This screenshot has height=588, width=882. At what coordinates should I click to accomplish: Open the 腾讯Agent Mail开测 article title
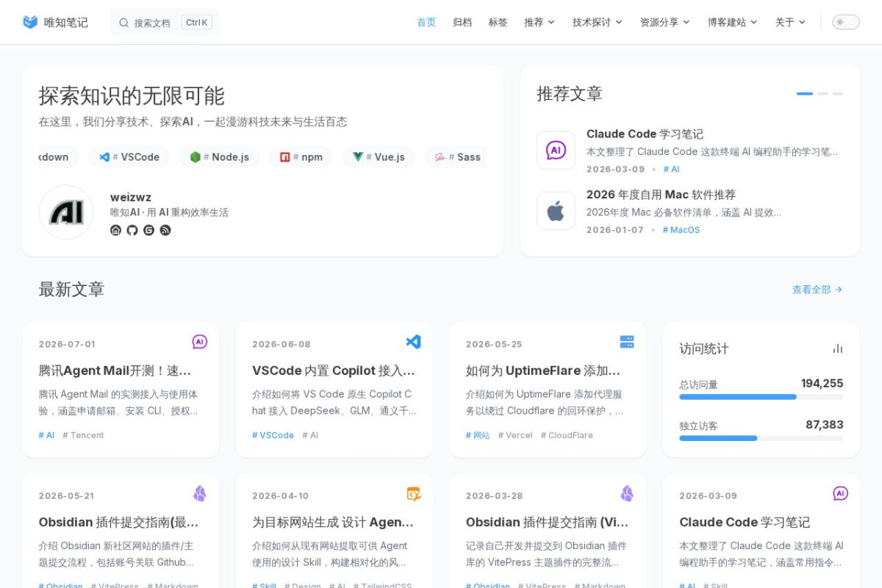coord(115,370)
